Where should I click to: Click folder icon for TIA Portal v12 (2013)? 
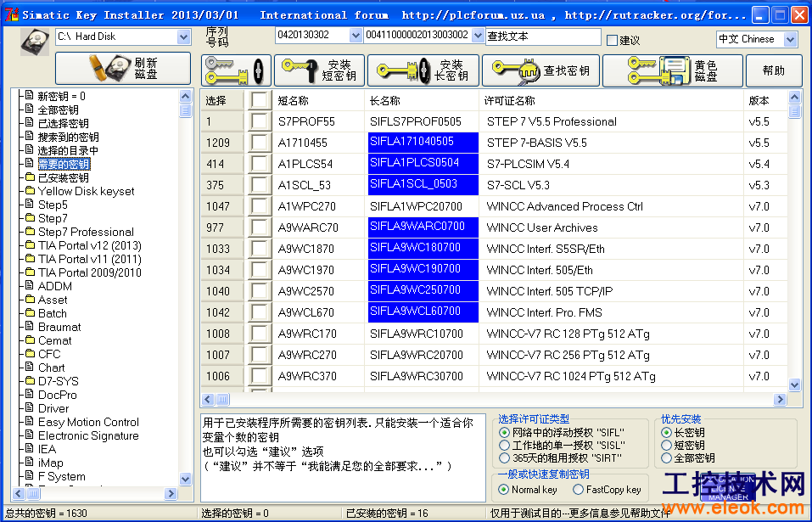coord(30,244)
